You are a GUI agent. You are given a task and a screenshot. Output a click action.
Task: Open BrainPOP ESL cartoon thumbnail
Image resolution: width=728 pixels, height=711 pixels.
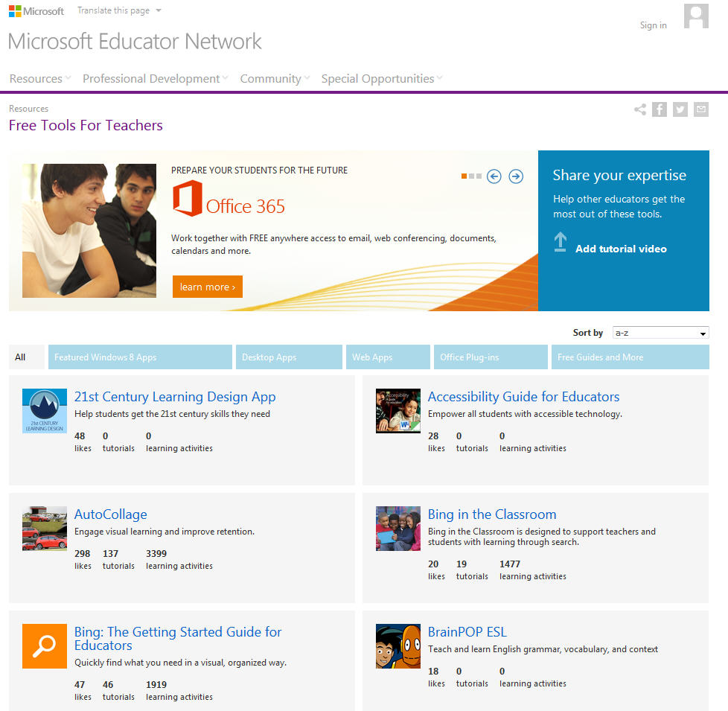tap(398, 646)
